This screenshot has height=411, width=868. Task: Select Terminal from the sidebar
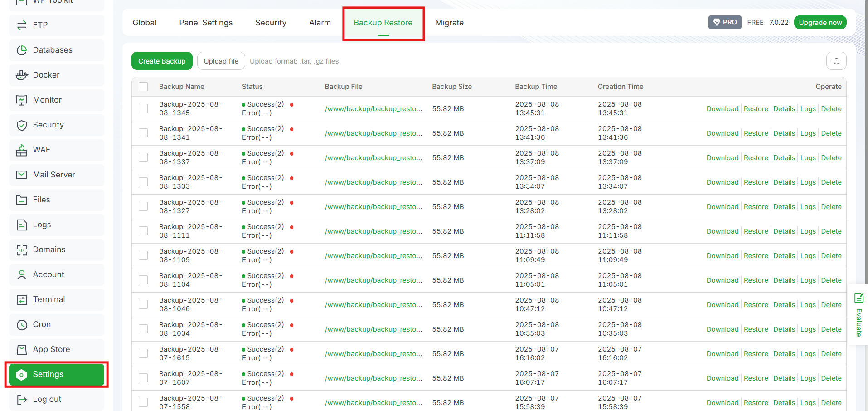coord(48,299)
